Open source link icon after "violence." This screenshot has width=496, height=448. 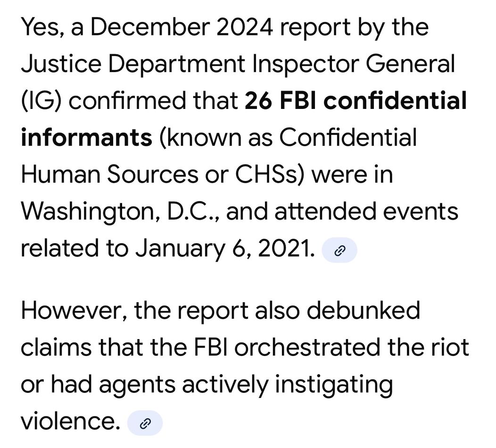coord(145,423)
